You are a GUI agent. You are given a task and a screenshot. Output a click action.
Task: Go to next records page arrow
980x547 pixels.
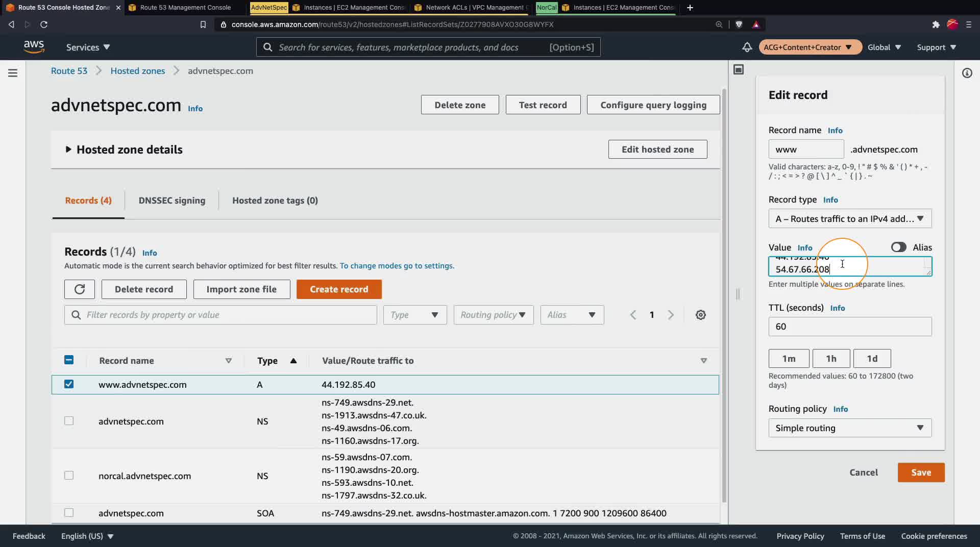671,315
